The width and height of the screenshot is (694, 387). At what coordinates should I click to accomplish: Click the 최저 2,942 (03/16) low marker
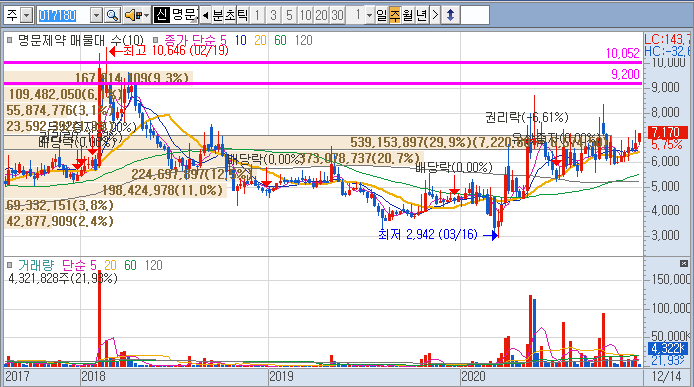point(438,235)
